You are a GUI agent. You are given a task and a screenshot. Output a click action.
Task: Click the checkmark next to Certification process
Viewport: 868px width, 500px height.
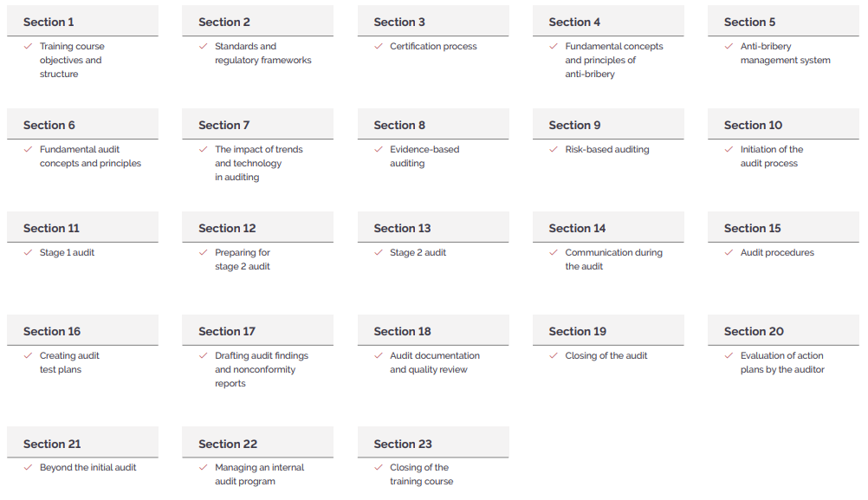tap(378, 47)
